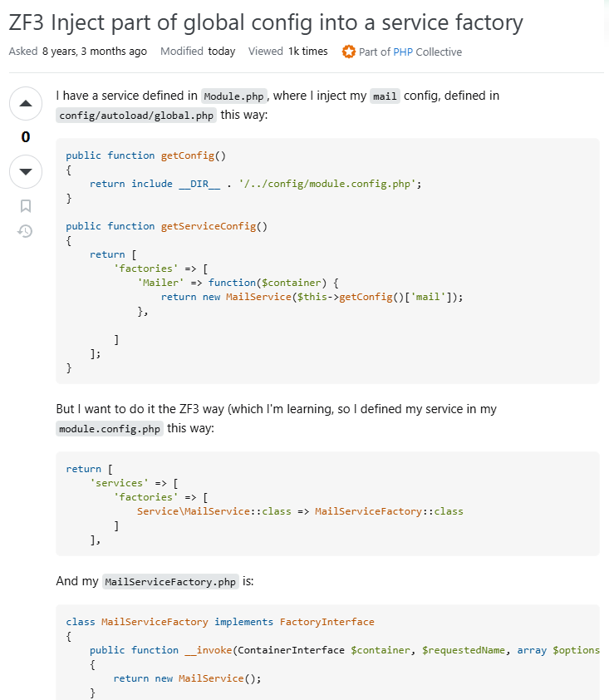
Task: Click the ZF3 question title
Action: coord(266,22)
